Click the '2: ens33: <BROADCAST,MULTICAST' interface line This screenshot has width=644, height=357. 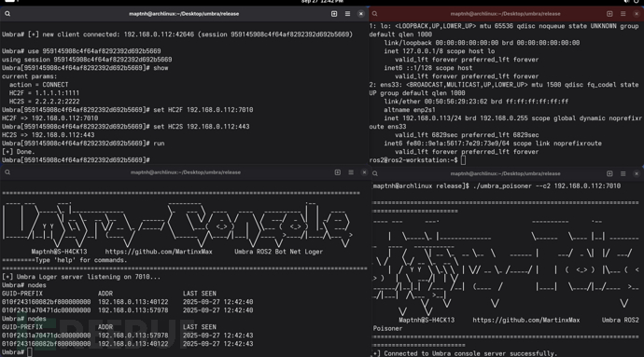[504, 85]
